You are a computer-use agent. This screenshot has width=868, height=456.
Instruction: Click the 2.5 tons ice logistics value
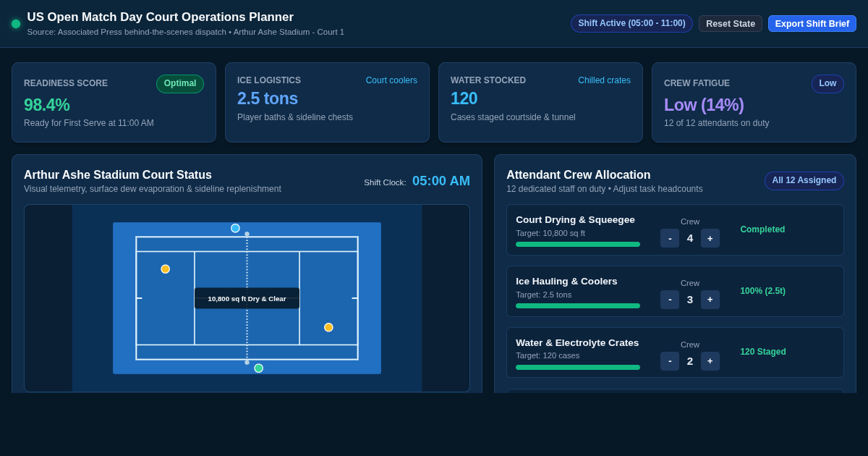(268, 98)
